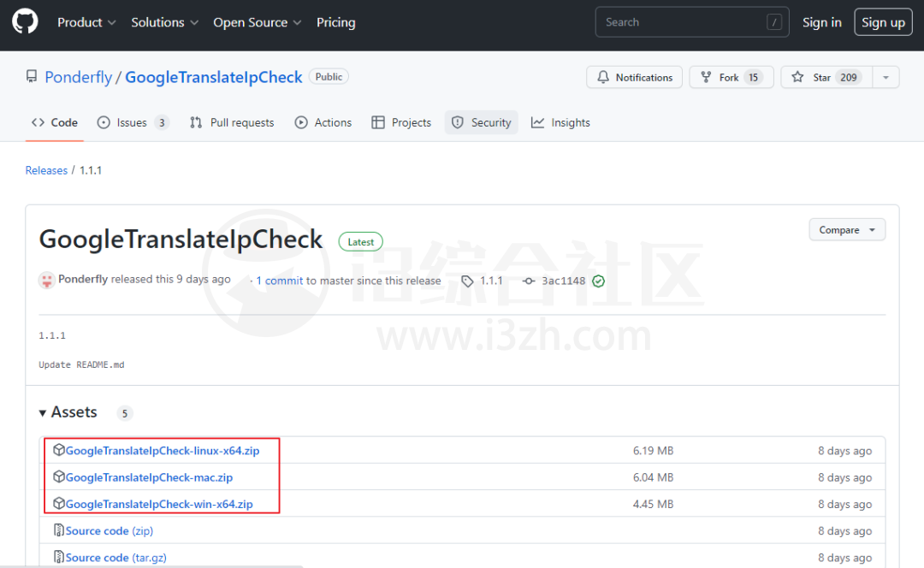Click the Sign up button
924x568 pixels.
[x=883, y=22]
